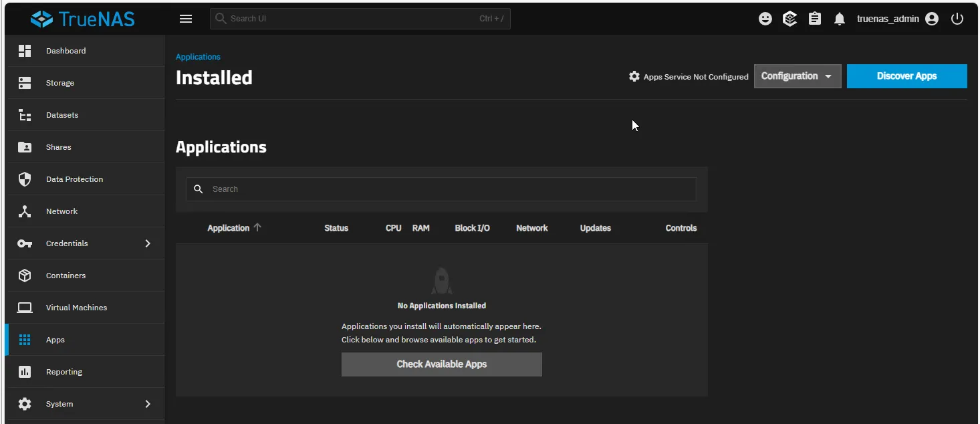Click the Apps Service Not Configured gear
The width and height of the screenshot is (980, 424).
pyautogui.click(x=634, y=76)
